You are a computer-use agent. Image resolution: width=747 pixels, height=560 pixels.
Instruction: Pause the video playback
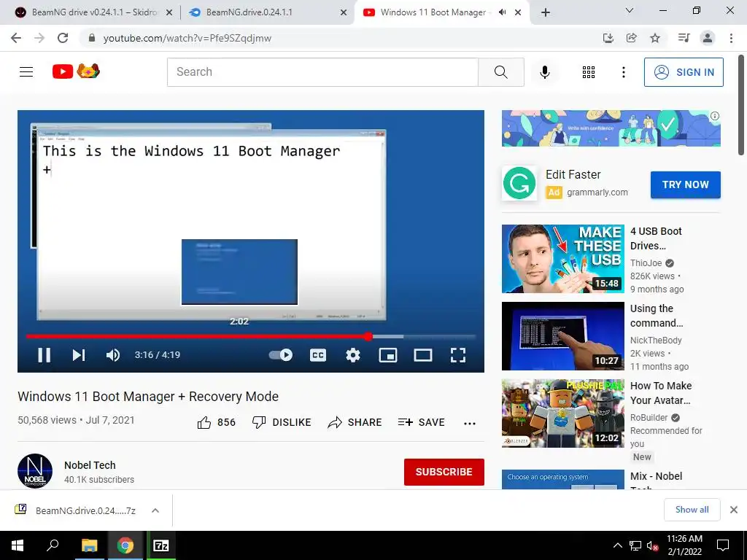click(44, 355)
